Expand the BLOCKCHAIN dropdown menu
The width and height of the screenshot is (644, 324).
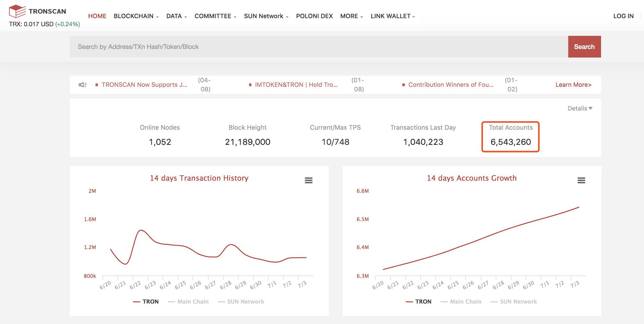[x=136, y=16]
